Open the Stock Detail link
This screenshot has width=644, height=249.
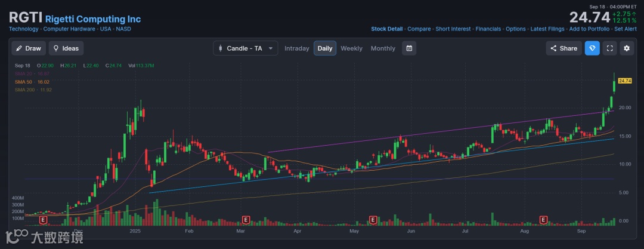click(x=387, y=29)
